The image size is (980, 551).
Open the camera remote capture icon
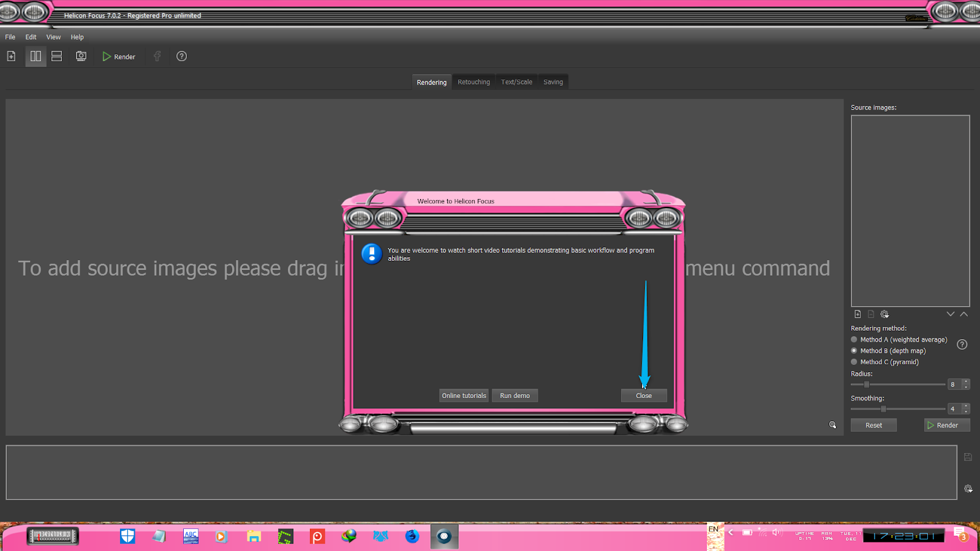click(81, 56)
